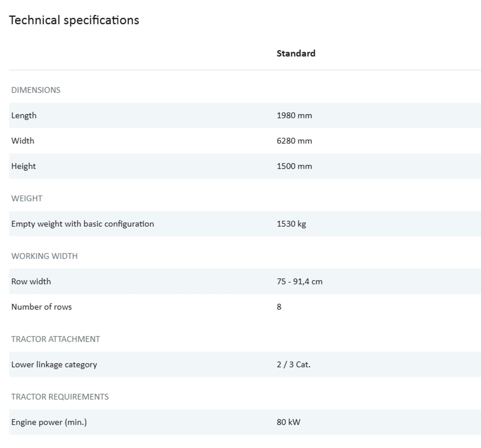Click the TRACTOR REQUIREMENTS section label
The height and width of the screenshot is (448, 481).
[60, 397]
